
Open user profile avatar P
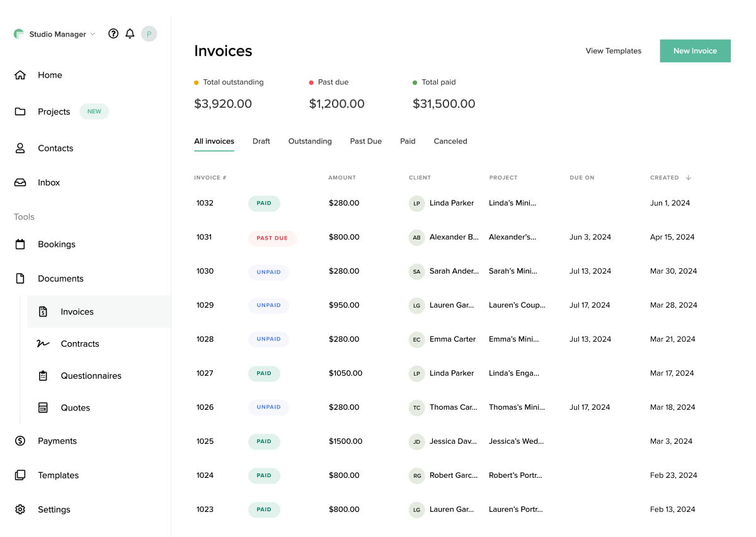(149, 34)
